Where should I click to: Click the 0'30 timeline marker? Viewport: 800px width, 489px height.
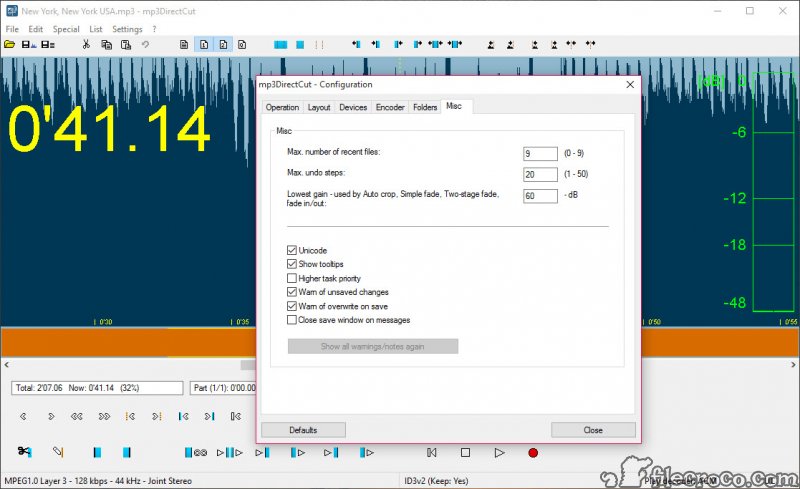pyautogui.click(x=103, y=322)
